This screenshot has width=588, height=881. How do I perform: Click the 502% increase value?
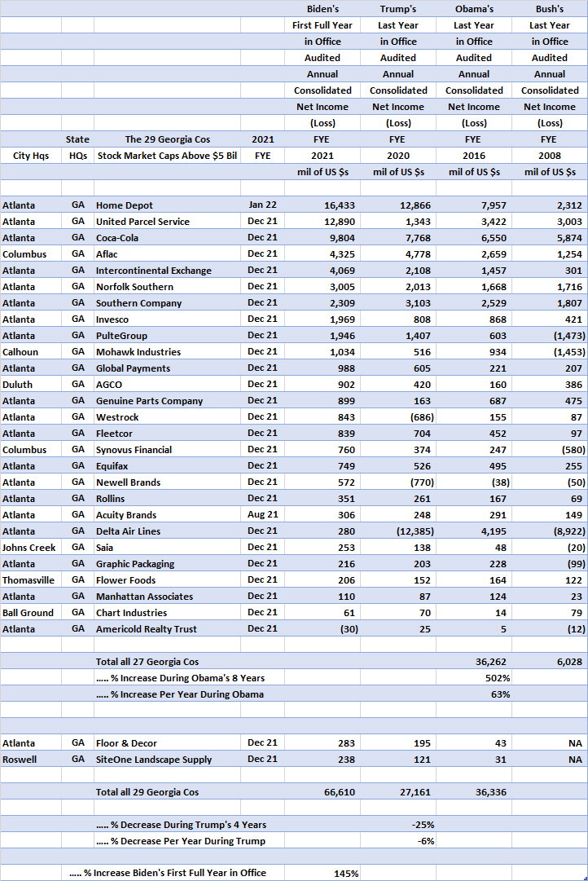[x=498, y=677]
